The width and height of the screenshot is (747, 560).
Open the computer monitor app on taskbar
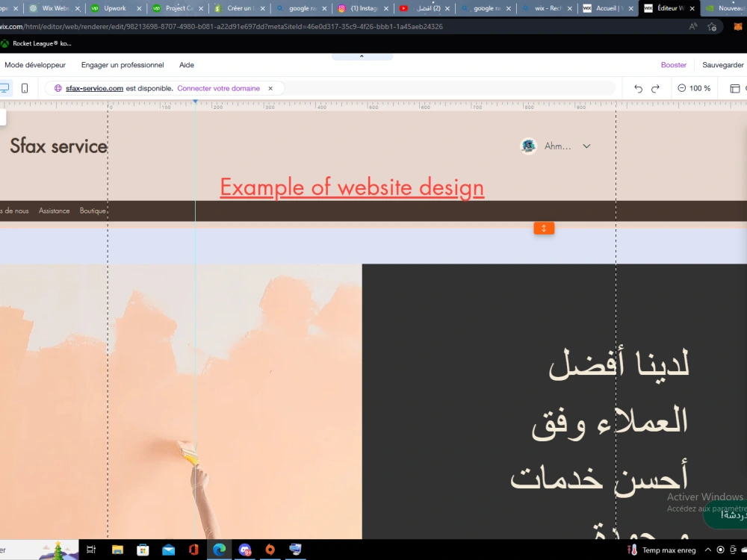coord(295,550)
